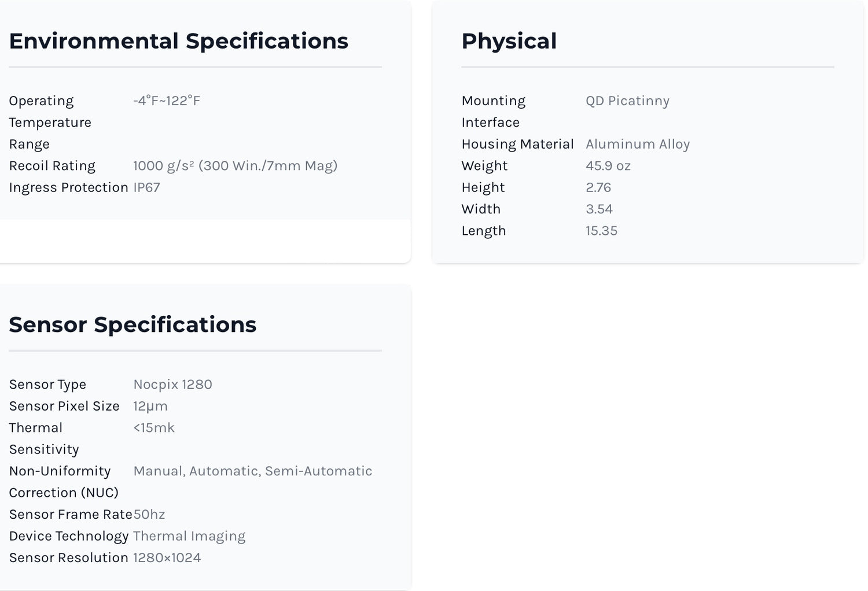Viewport: 868px width, 591px height.
Task: Click the Aluminum Alloy housing value
Action: coord(638,144)
